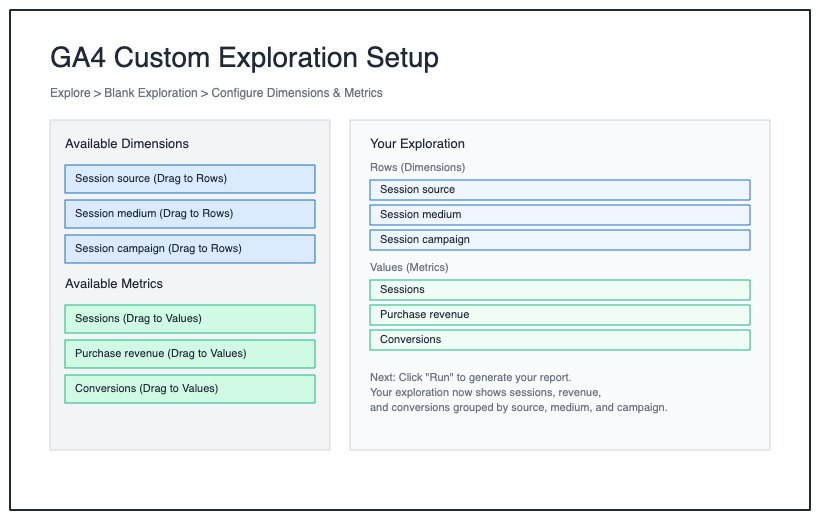Click 'Session medium' in Rows
This screenshot has height=520, width=820.
tap(560, 215)
